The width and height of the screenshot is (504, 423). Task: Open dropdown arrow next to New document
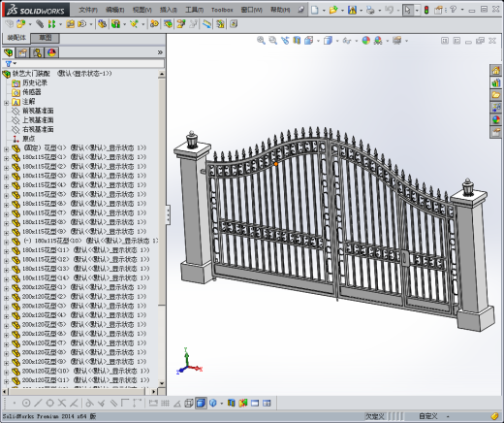(x=324, y=11)
